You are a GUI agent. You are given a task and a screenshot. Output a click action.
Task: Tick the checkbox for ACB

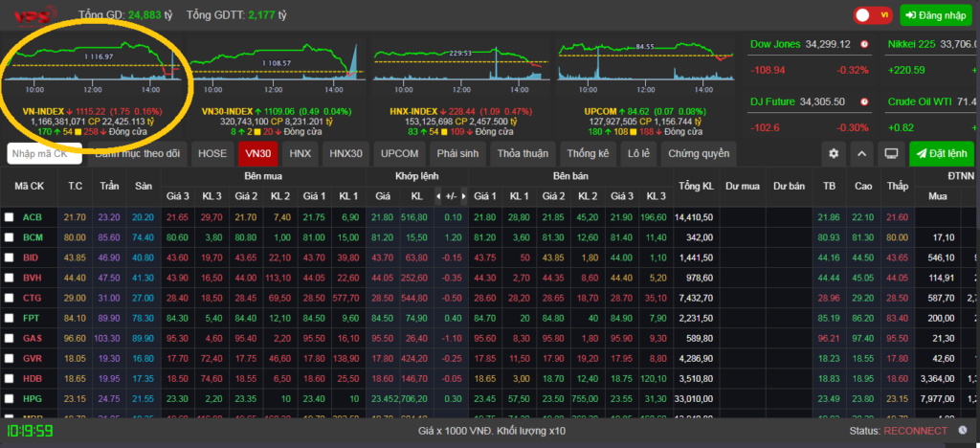click(x=9, y=217)
